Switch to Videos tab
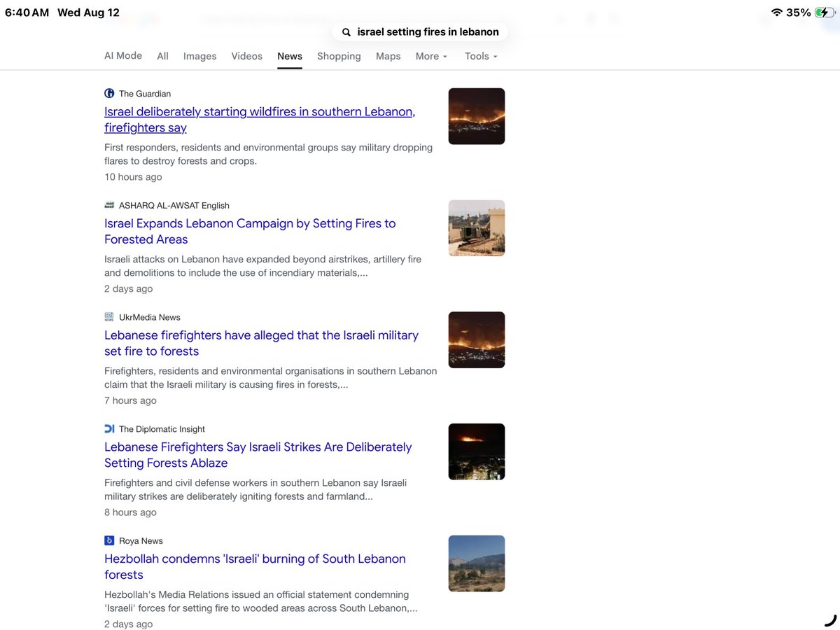This screenshot has height=630, width=840. tap(246, 56)
